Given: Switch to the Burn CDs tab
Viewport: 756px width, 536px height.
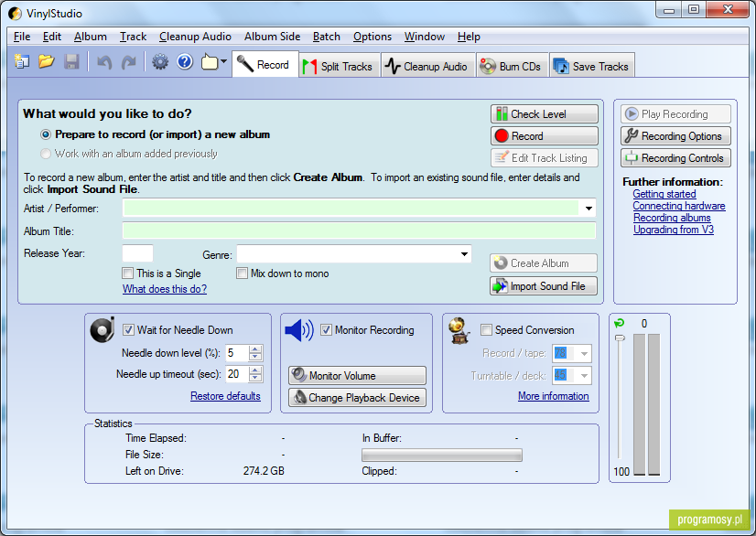Looking at the screenshot, I should 512,66.
